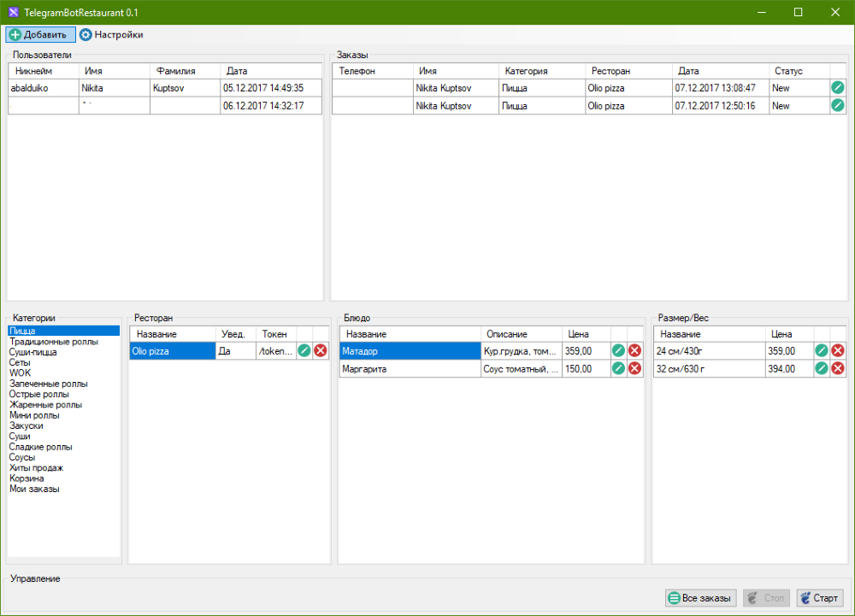Sort users by Никнейм column header
855x616 pixels.
pos(34,71)
